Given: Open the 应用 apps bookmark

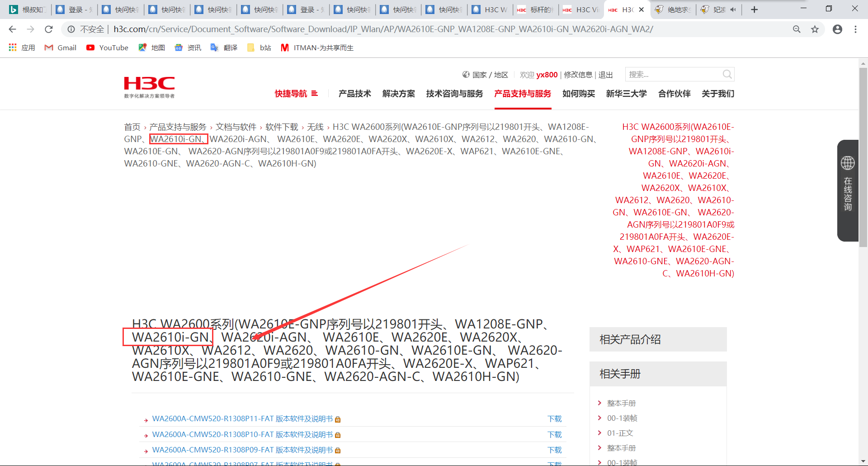Looking at the screenshot, I should [x=22, y=48].
